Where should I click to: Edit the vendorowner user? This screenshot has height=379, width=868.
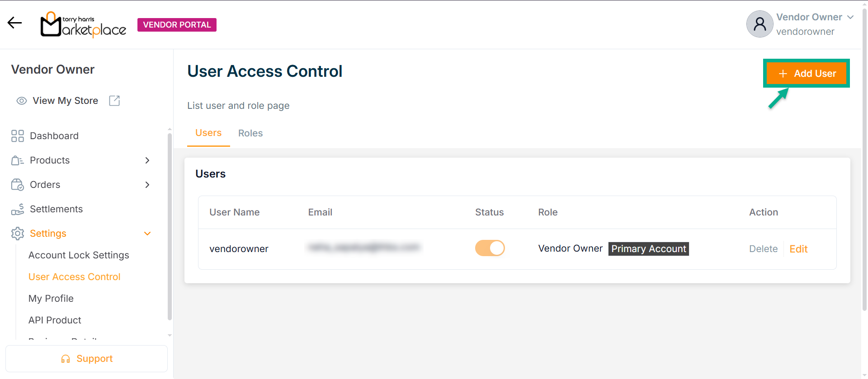(798, 249)
